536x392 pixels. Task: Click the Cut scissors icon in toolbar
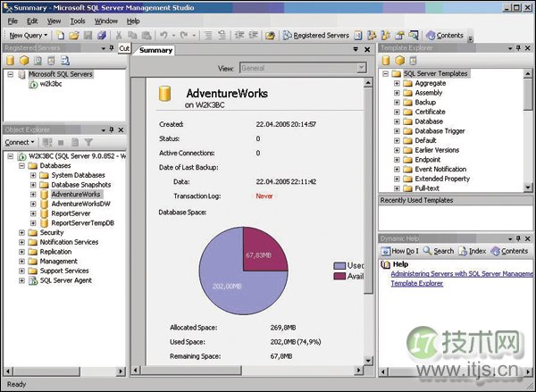119,35
